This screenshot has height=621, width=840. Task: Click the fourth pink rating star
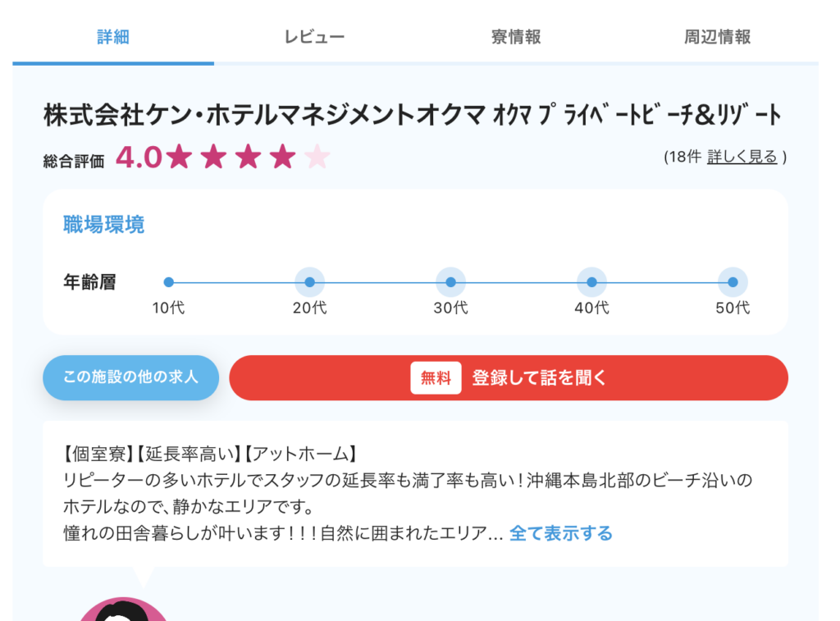click(x=282, y=157)
